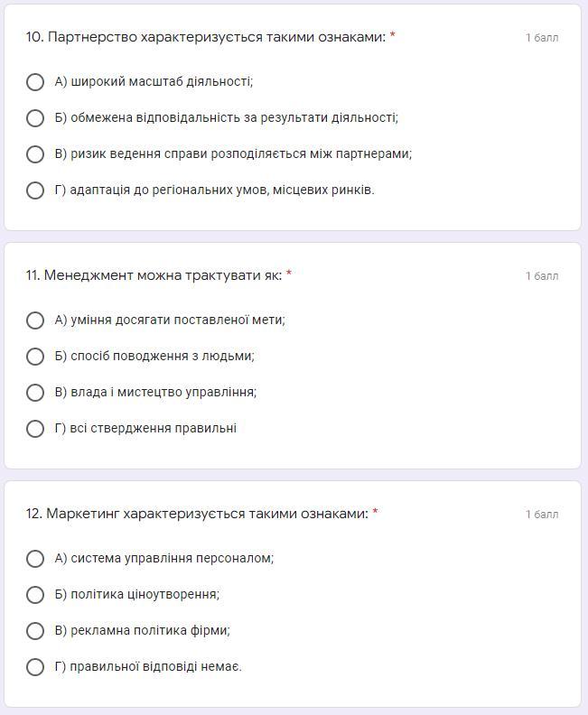Pick В) ризик ведення справи radio button

(35, 154)
